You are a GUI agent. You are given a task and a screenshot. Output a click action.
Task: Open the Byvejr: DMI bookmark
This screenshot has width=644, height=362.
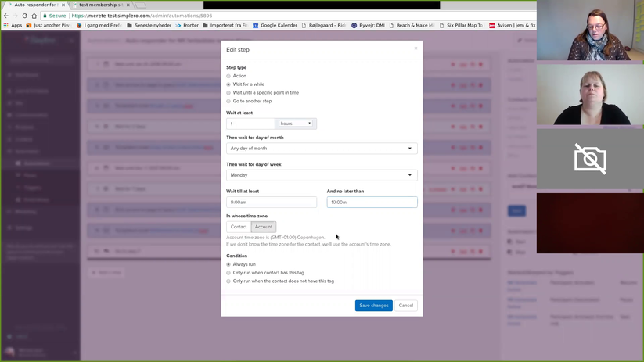click(368, 26)
